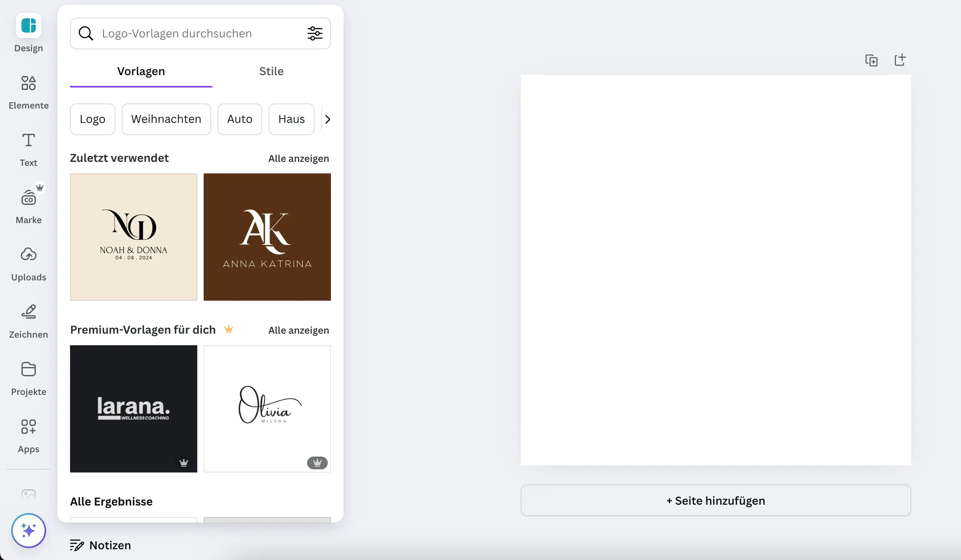Image resolution: width=961 pixels, height=560 pixels.
Task: Open Notizen notes panel
Action: (101, 545)
